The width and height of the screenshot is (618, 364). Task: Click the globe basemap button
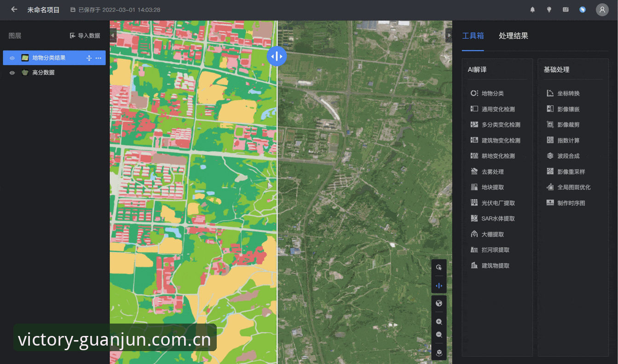pyautogui.click(x=439, y=303)
